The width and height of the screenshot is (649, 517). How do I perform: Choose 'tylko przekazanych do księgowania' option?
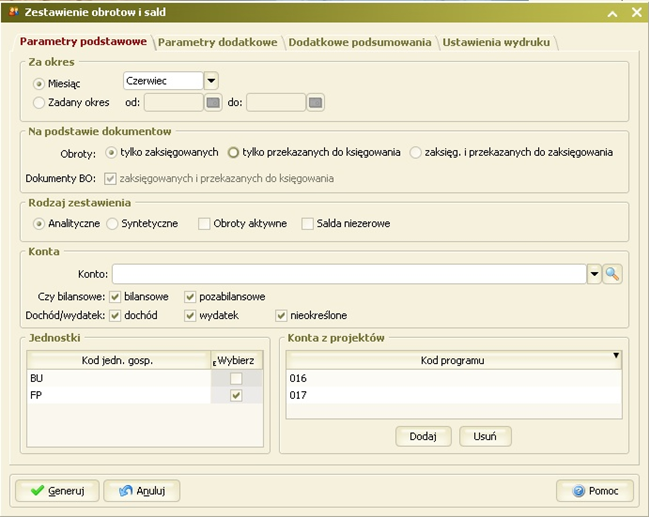point(233,153)
